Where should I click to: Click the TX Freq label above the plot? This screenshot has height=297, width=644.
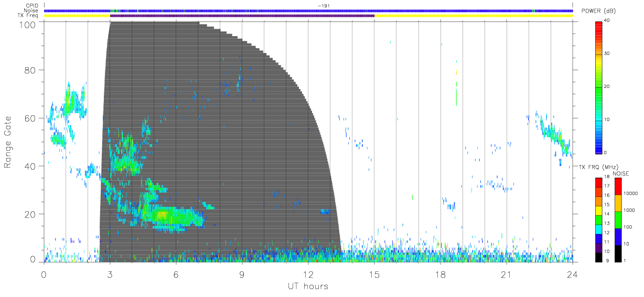point(28,16)
